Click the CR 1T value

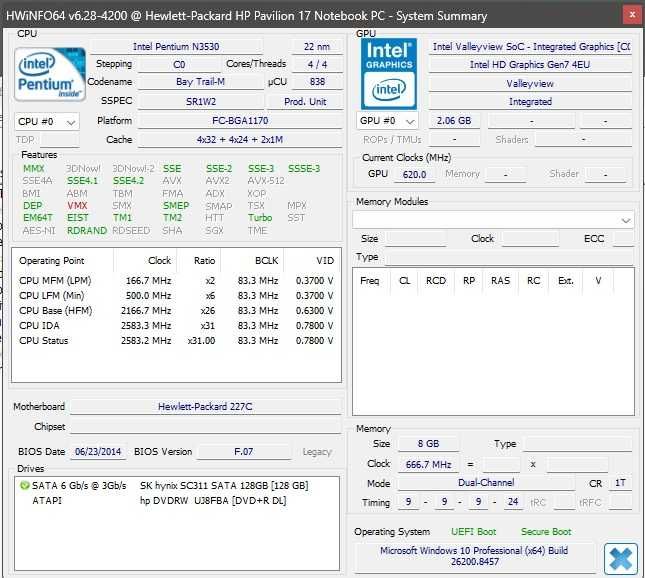[x=620, y=483]
